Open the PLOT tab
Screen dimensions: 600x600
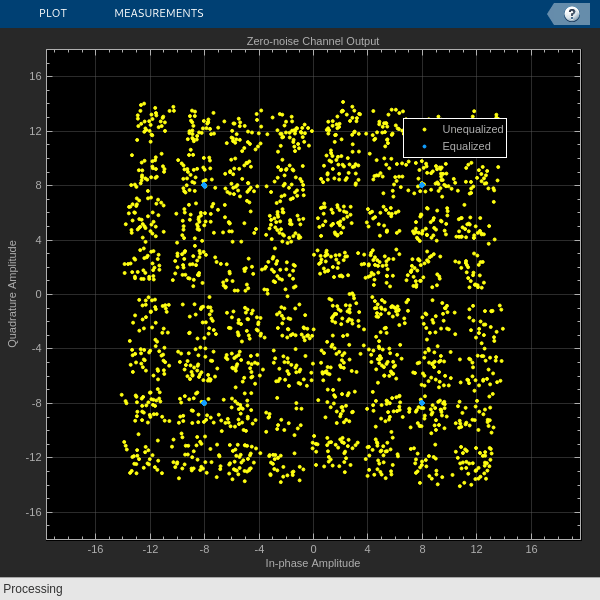(x=53, y=13)
